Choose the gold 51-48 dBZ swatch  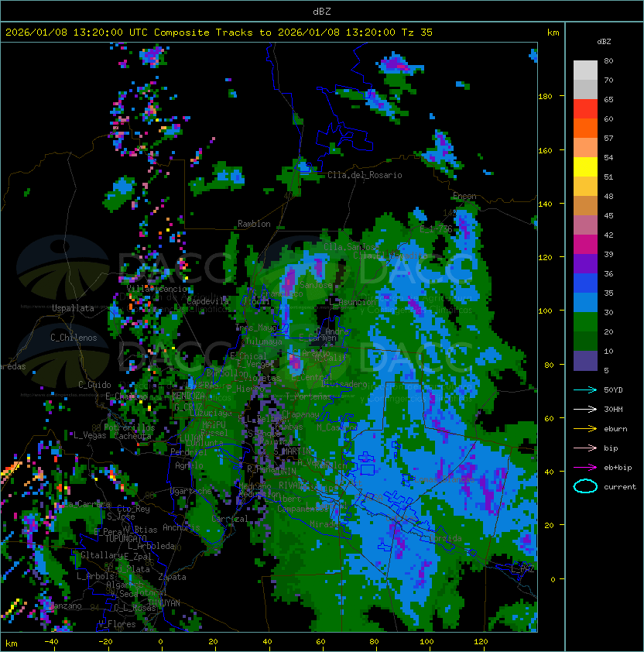[x=585, y=187]
